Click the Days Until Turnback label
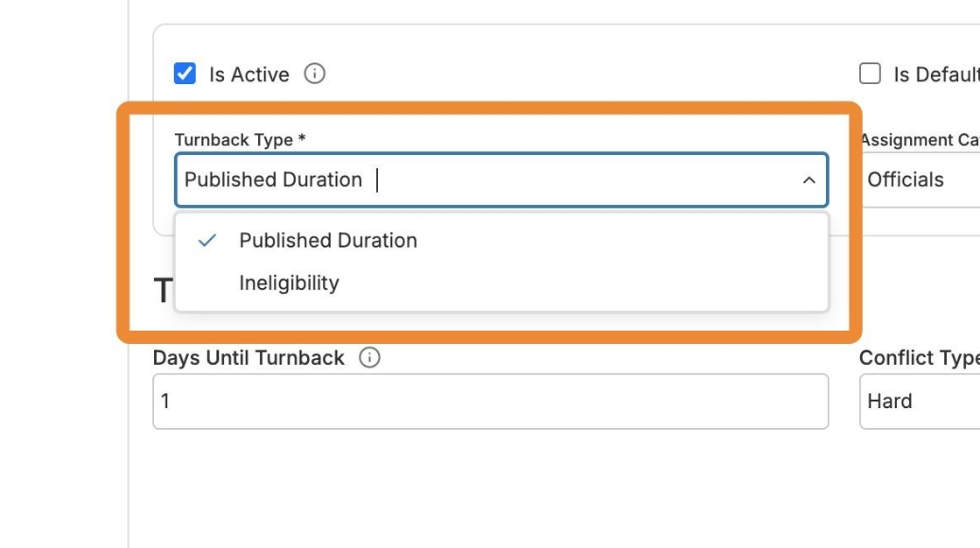The image size is (980, 548). tap(248, 358)
